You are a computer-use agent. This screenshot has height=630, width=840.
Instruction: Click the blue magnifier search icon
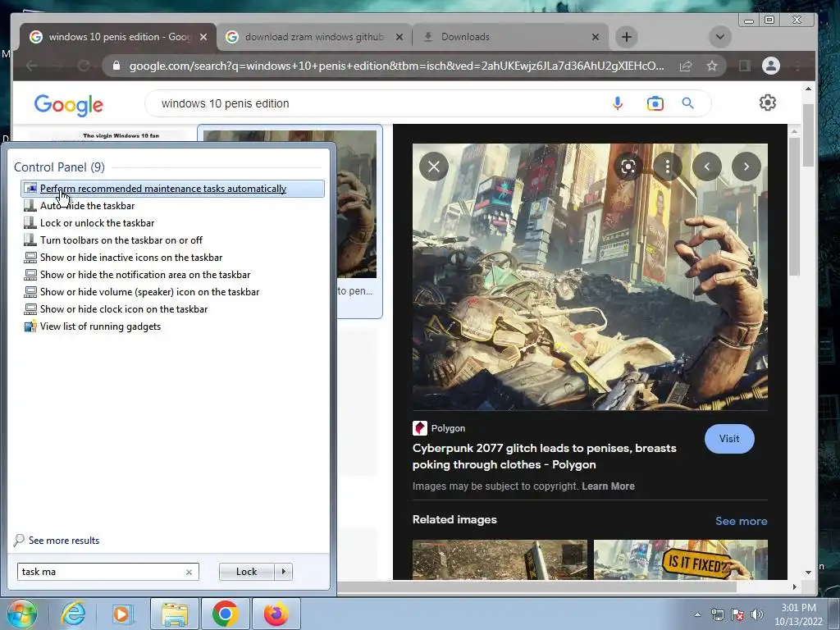point(688,103)
